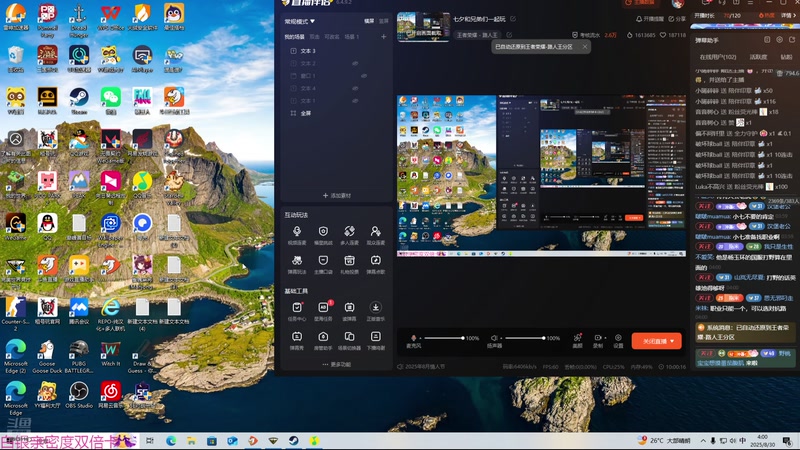
Task: Start 录制 recording
Action: (597, 340)
